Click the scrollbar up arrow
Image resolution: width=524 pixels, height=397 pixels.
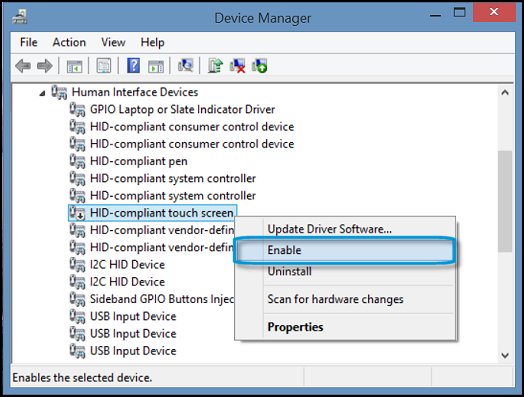tap(505, 93)
